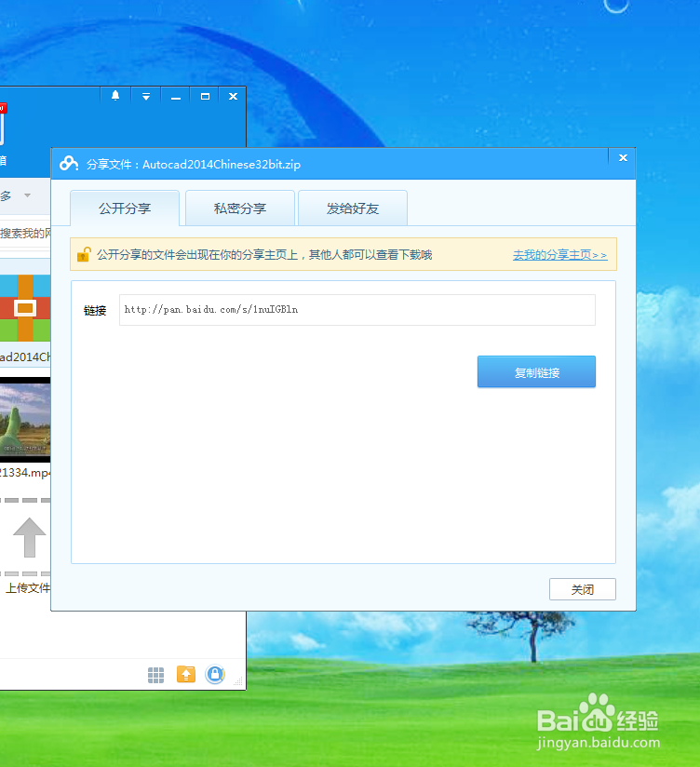Click the search box in the main window

(25, 234)
